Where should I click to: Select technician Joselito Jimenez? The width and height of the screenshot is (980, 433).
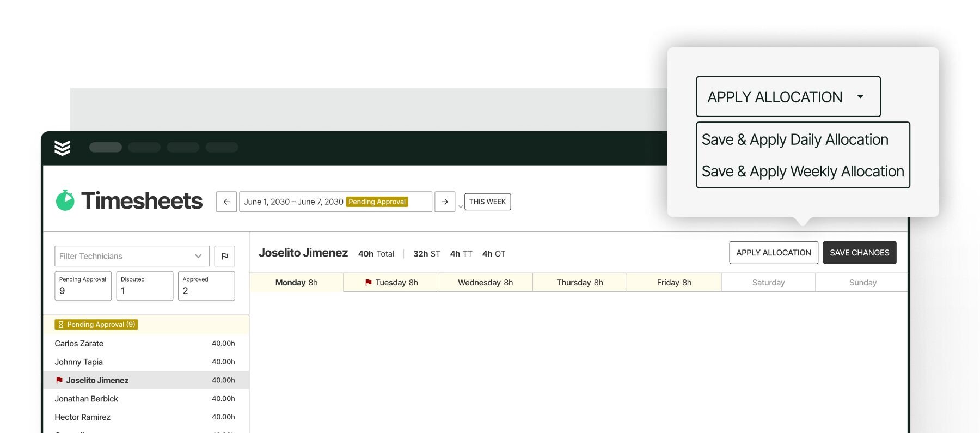pos(146,380)
